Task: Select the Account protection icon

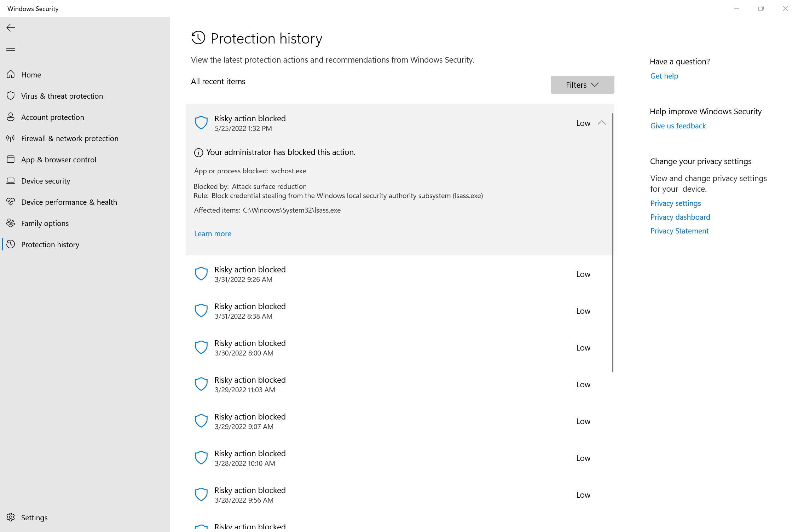Action: [x=11, y=117]
